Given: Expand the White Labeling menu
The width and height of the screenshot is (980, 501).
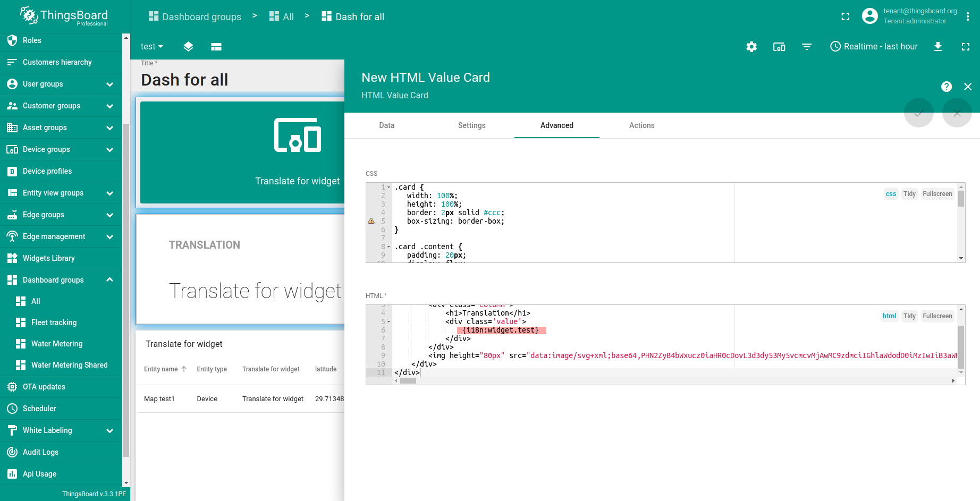Looking at the screenshot, I should tap(109, 430).
